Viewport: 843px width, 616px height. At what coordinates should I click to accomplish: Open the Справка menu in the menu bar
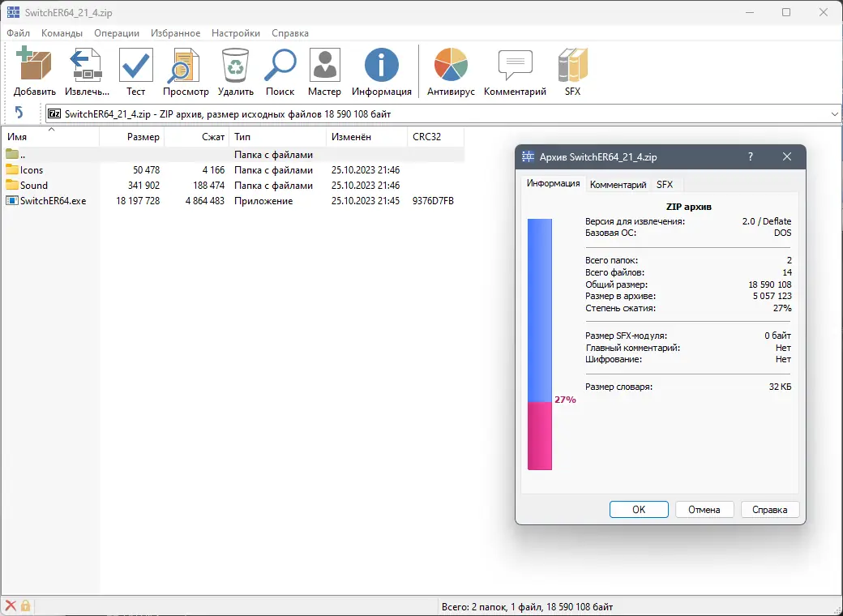[290, 32]
